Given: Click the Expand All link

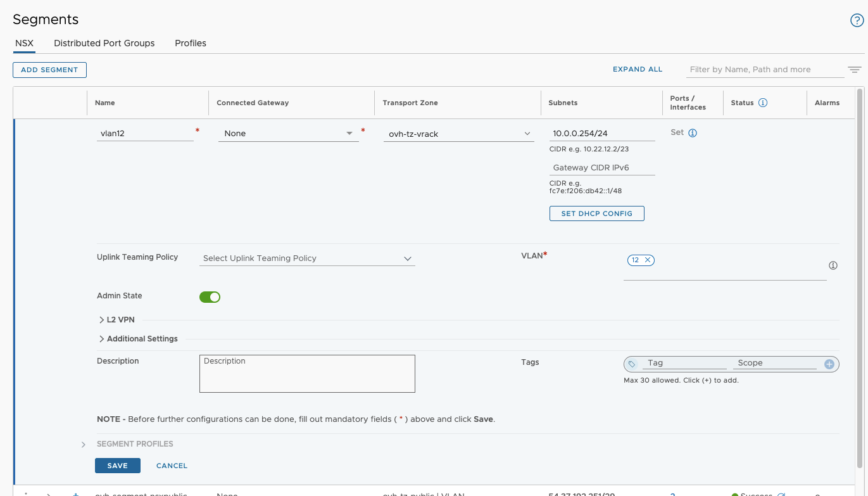Looking at the screenshot, I should (637, 70).
